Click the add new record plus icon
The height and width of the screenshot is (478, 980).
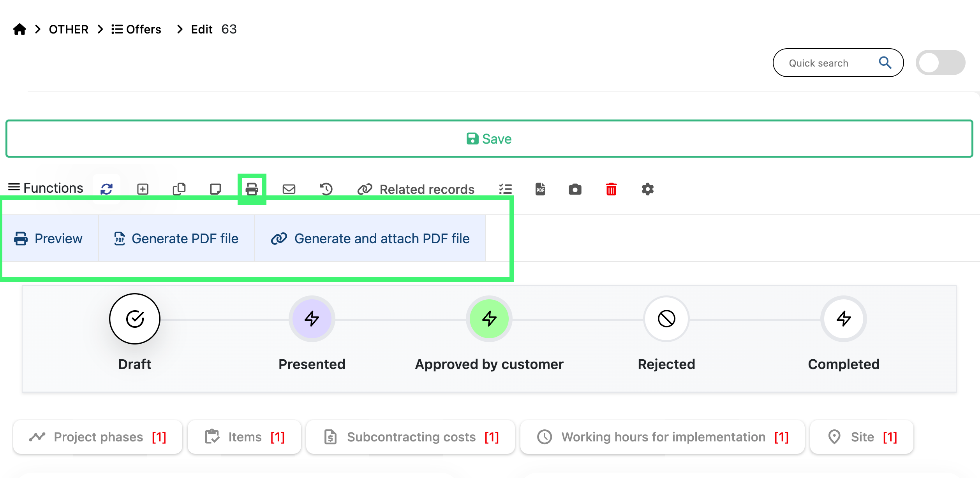tap(143, 189)
